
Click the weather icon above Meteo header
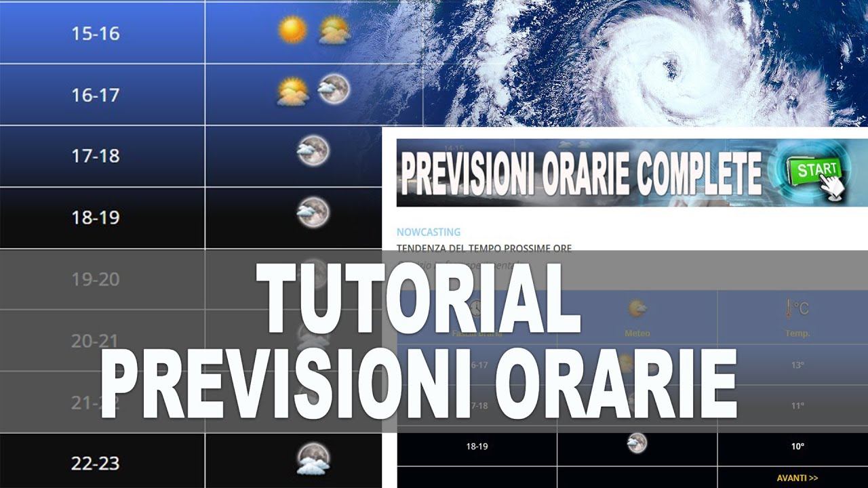pos(637,309)
